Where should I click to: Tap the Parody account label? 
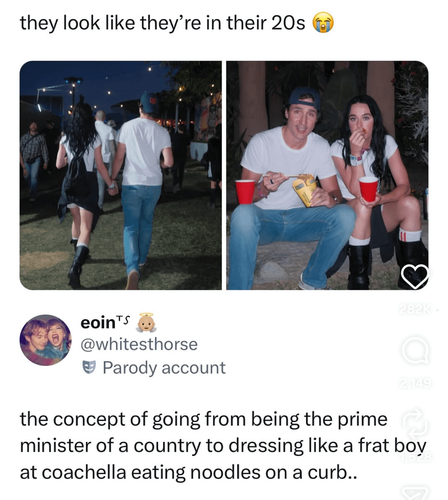(164, 368)
